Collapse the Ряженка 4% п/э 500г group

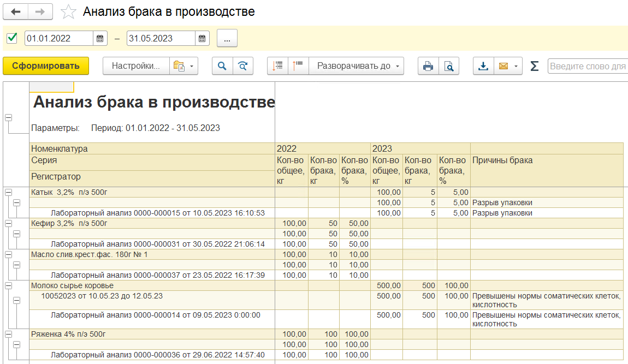(8, 335)
